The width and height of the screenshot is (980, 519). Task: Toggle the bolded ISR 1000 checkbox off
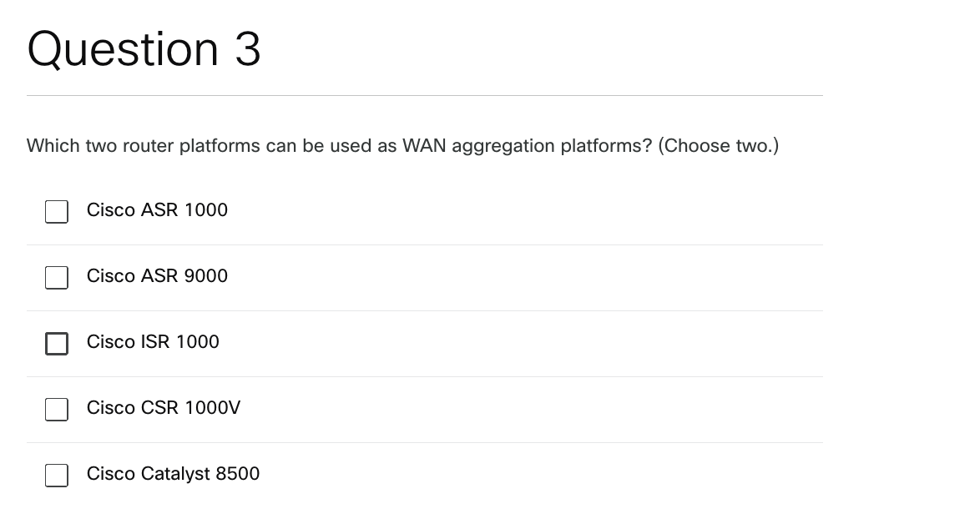coord(56,343)
